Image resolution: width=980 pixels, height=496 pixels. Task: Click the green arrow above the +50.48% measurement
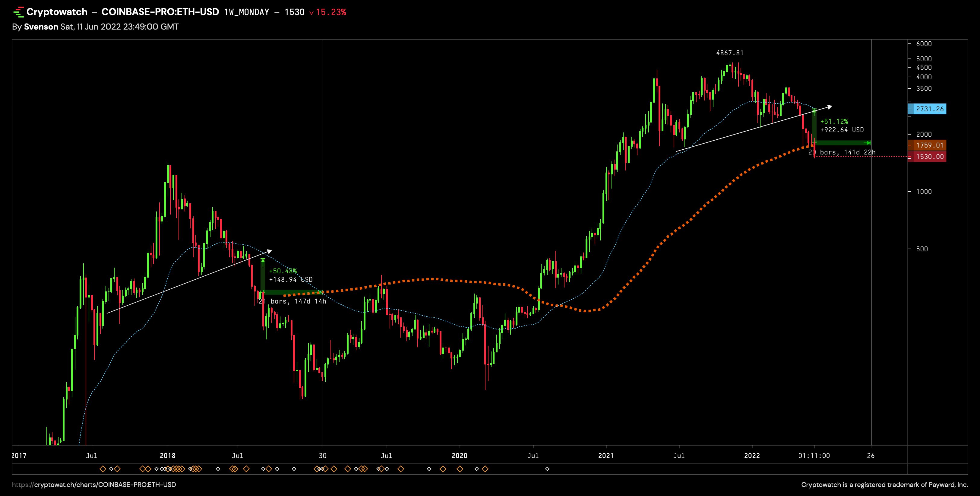[x=263, y=261]
